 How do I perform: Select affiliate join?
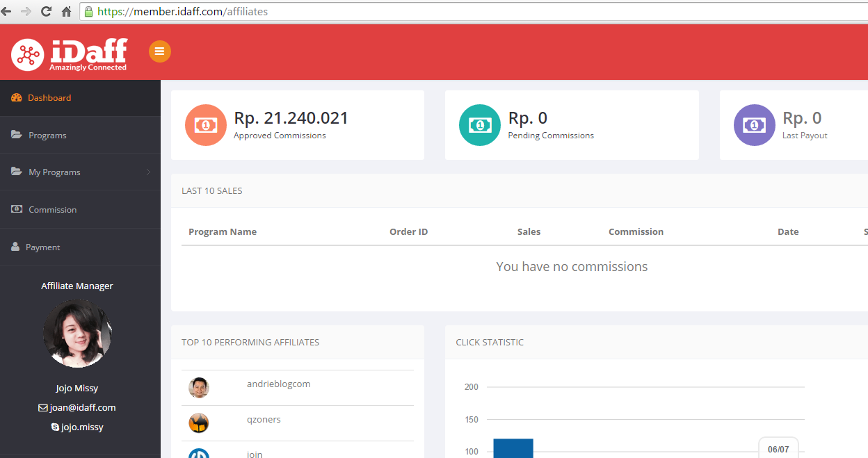pyautogui.click(x=255, y=454)
